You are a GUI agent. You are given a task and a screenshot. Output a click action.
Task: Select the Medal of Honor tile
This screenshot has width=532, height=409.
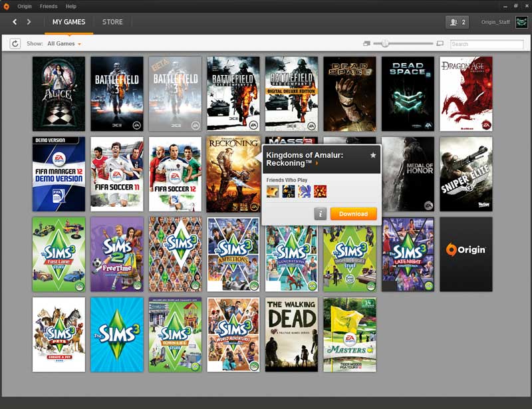[408, 174]
